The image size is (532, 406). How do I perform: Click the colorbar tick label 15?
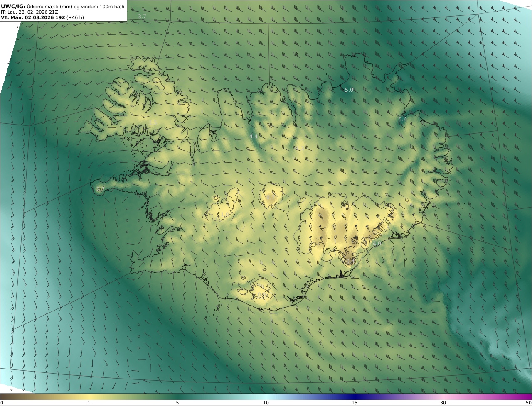[x=355, y=403]
